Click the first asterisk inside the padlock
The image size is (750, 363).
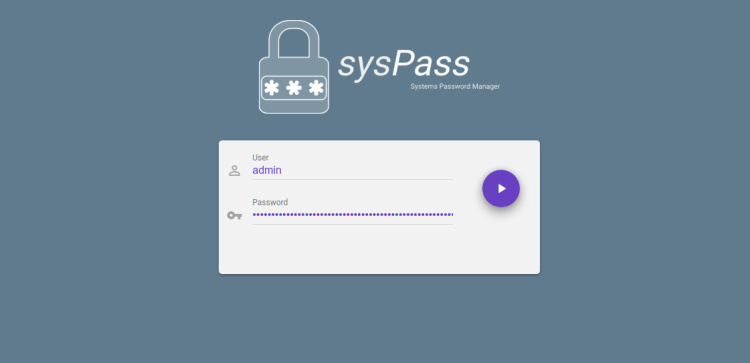click(272, 88)
